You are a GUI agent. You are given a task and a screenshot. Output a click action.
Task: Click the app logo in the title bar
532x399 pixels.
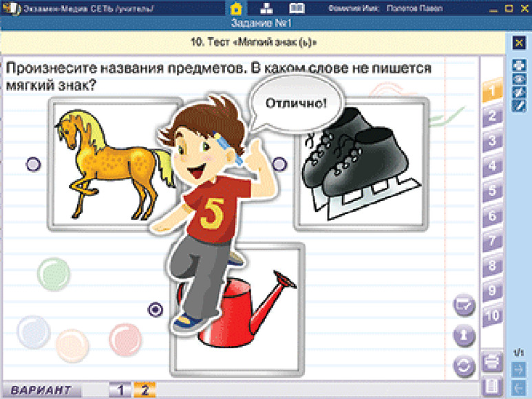click(12, 8)
